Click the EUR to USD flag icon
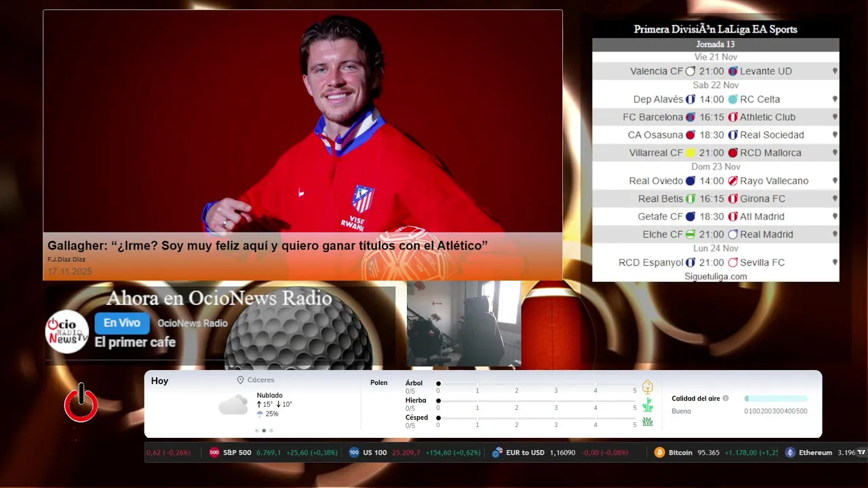Image resolution: width=868 pixels, height=488 pixels. click(497, 453)
